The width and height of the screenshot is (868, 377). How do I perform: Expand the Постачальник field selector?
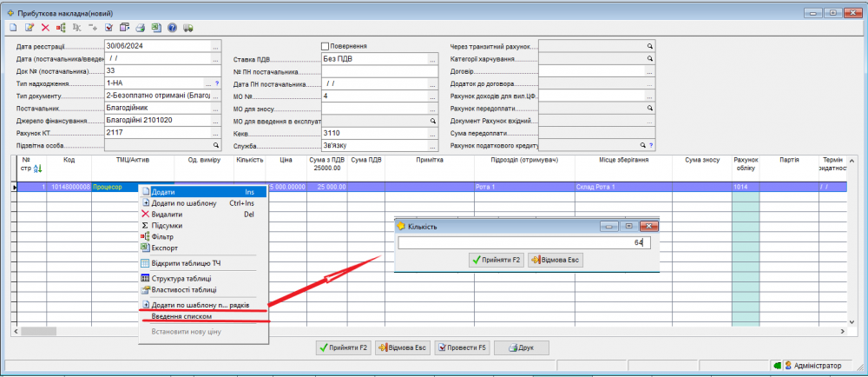click(x=216, y=109)
